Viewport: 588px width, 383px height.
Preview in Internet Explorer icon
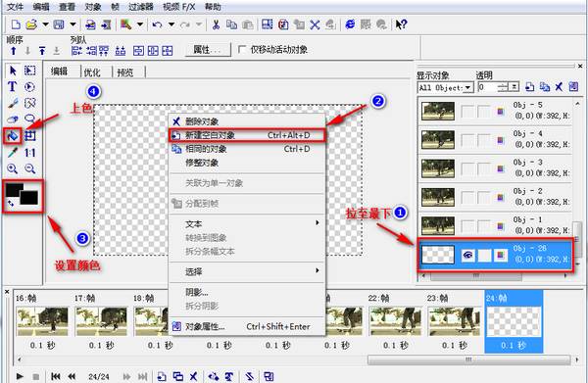pos(350,24)
